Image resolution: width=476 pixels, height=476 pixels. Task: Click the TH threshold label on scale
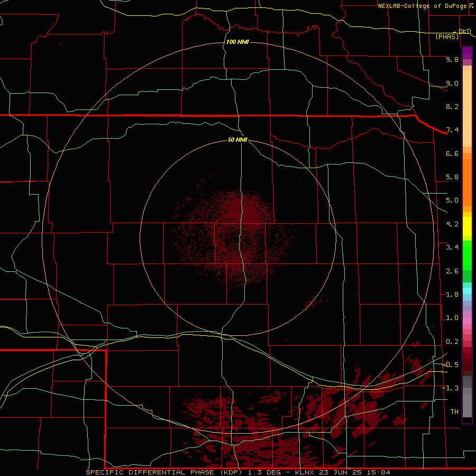[454, 412]
